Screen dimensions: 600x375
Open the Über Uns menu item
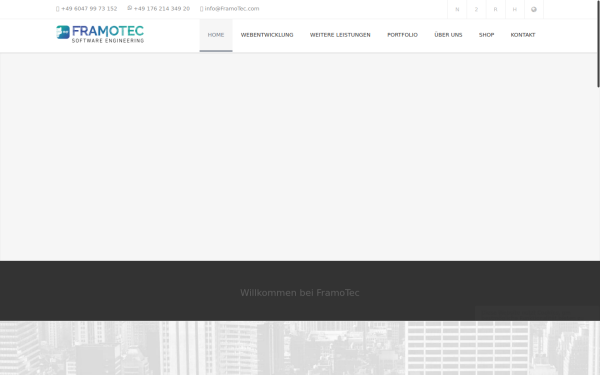point(448,35)
